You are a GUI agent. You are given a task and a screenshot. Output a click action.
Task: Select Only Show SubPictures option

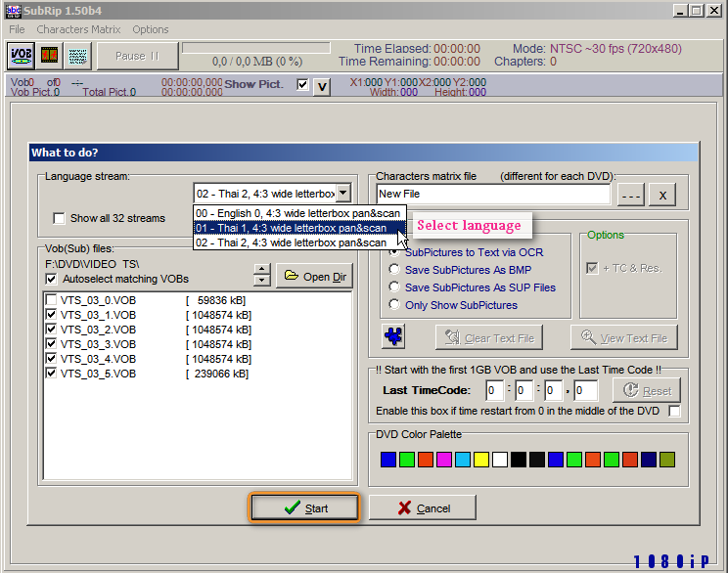394,305
